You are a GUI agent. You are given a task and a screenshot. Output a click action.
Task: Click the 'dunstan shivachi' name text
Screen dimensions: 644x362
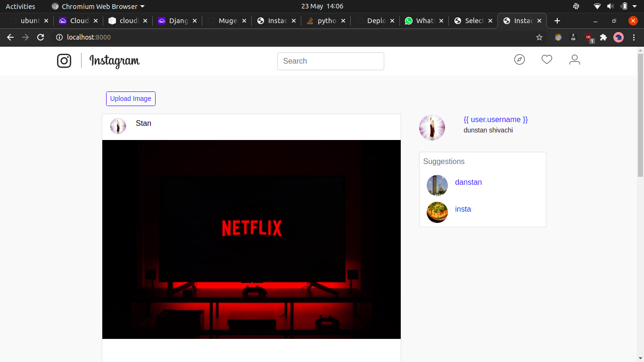(x=488, y=130)
